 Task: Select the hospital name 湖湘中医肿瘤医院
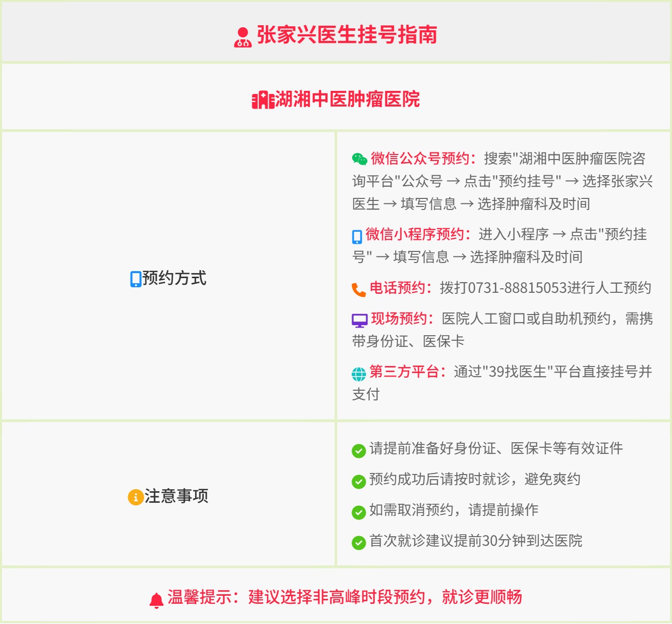pos(348,99)
